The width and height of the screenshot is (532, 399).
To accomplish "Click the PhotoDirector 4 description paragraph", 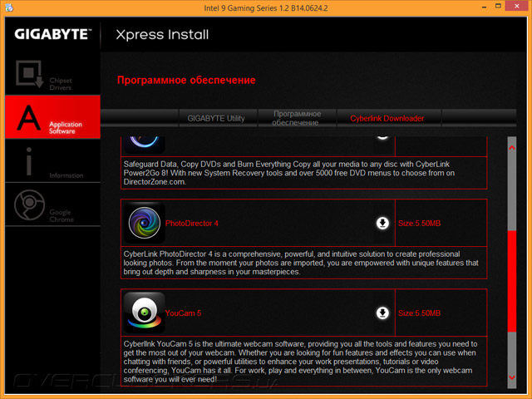I will [301, 263].
